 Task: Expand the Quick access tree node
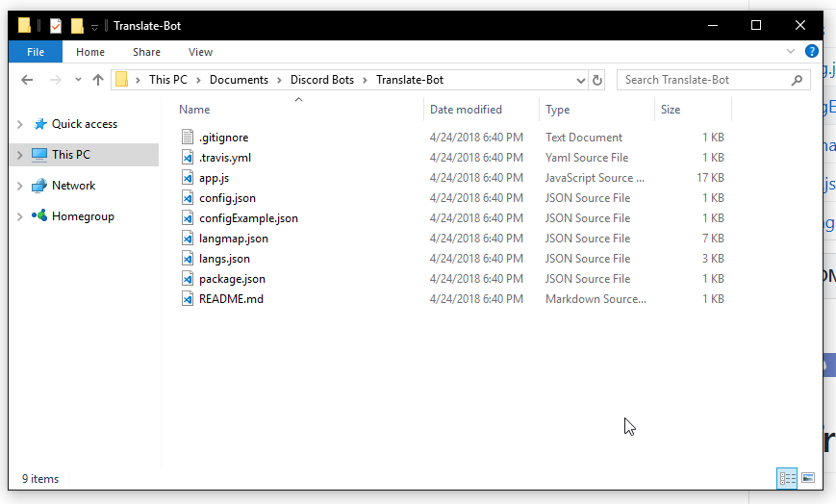[20, 124]
